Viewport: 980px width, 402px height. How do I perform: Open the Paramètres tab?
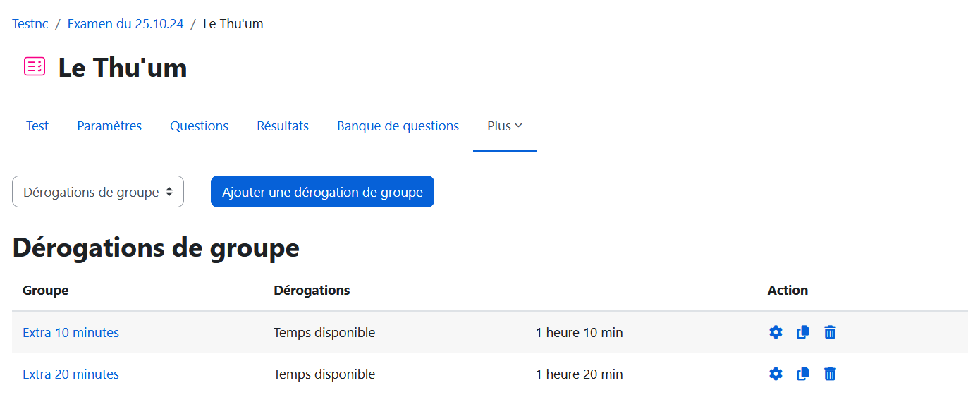point(109,126)
